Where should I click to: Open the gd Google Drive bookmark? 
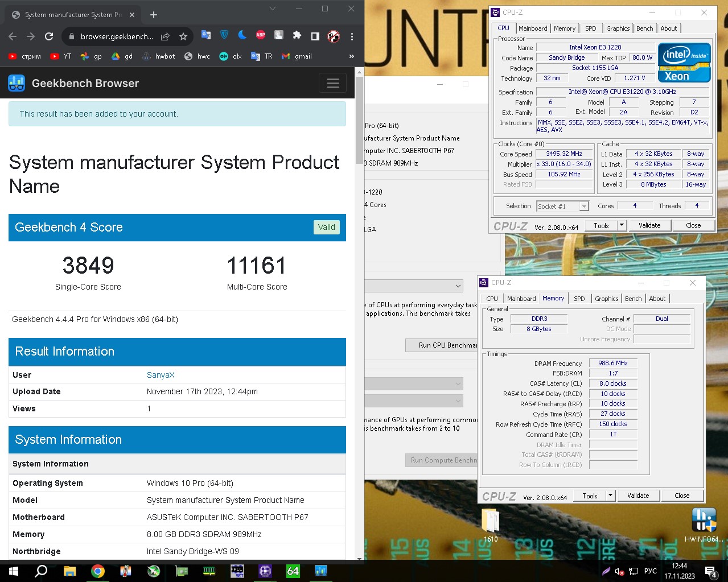click(122, 56)
